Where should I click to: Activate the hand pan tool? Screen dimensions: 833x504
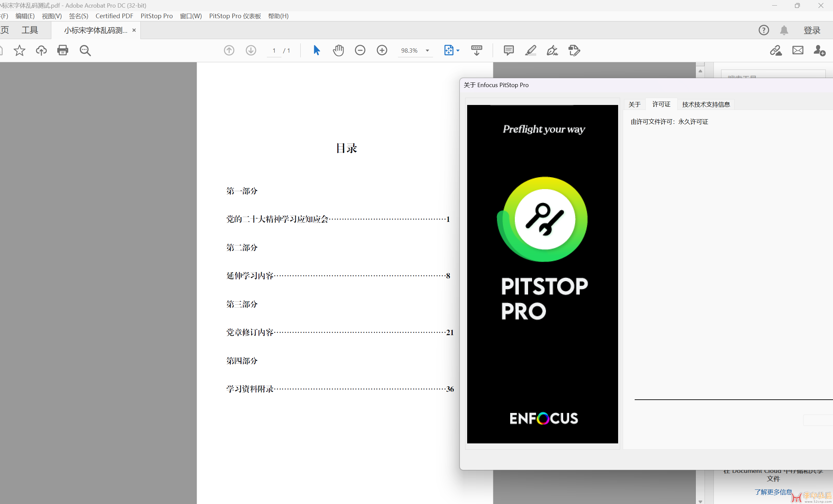[338, 50]
